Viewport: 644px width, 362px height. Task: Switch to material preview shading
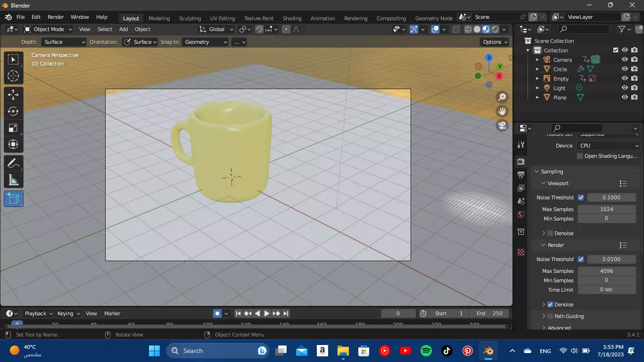(486, 29)
